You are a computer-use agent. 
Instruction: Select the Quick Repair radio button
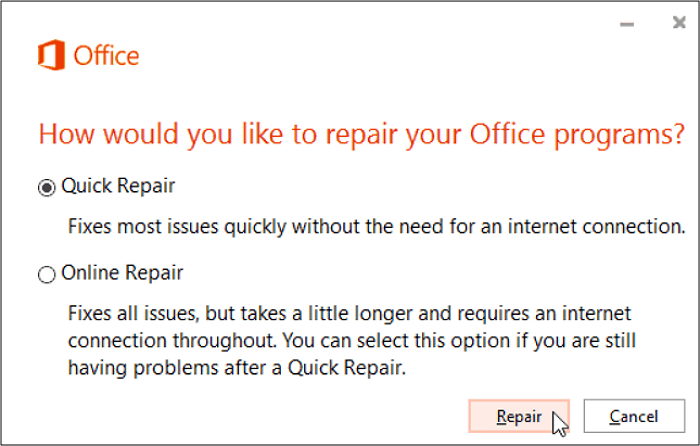tap(46, 187)
